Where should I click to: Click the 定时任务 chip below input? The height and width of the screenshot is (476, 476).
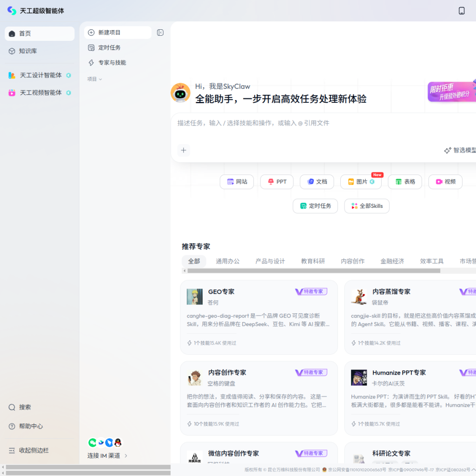click(x=315, y=206)
